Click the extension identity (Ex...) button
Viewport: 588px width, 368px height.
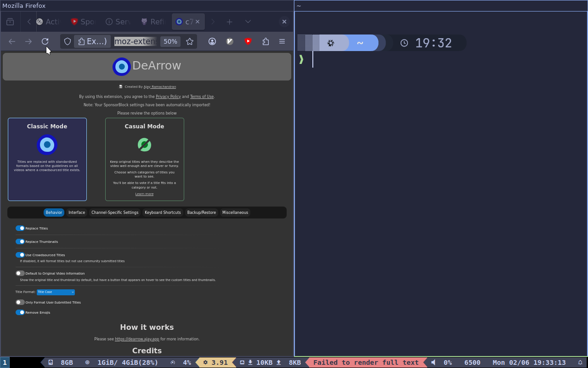pos(92,41)
